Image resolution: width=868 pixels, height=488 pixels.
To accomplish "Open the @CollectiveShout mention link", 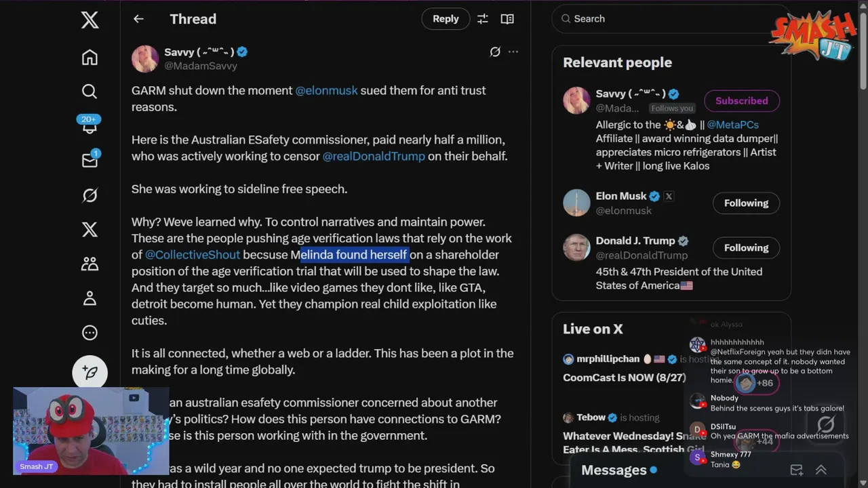I will click(193, 255).
